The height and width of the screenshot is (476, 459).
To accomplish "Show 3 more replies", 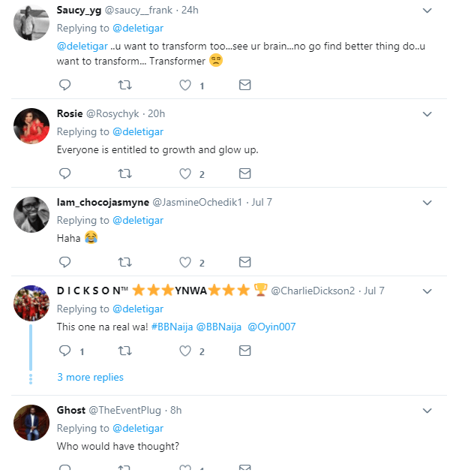I will [x=90, y=377].
